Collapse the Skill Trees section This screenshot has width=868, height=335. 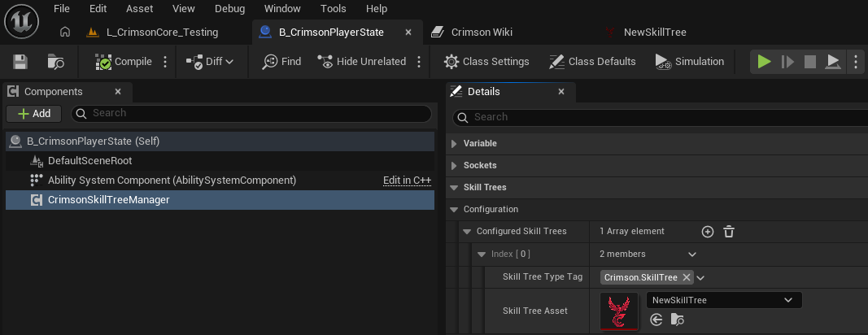(x=454, y=187)
